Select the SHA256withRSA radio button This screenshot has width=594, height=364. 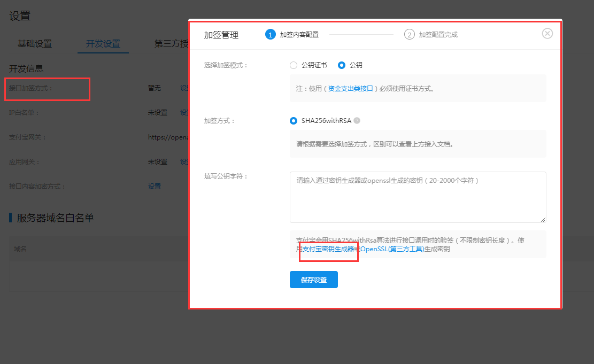click(x=293, y=121)
